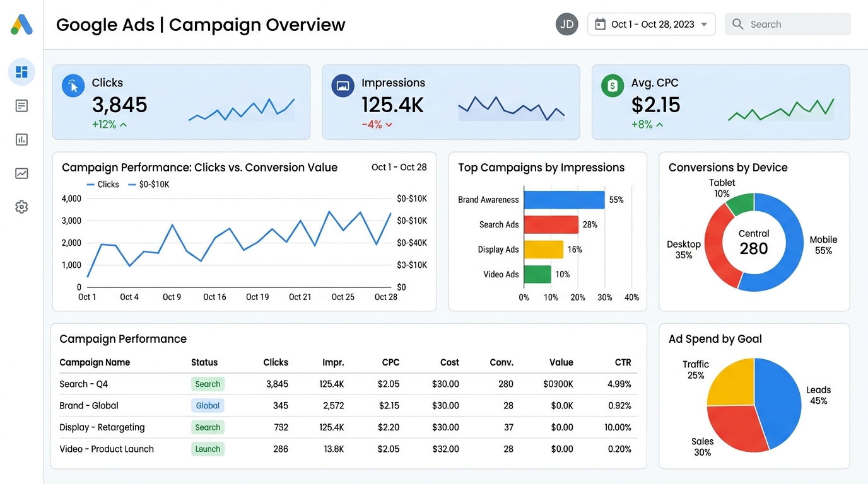Screen dimensions: 868x484
Task: Click the JD user avatar
Action: (566, 25)
